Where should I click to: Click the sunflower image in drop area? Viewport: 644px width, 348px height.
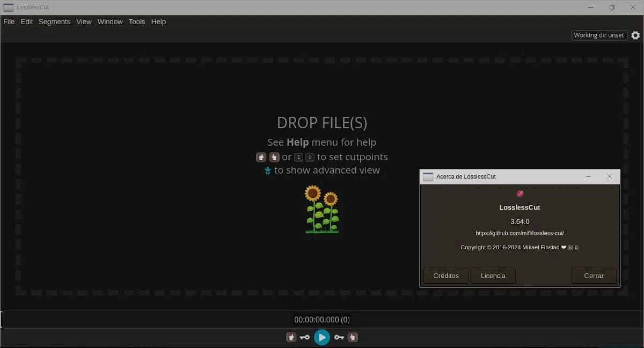pos(322,209)
